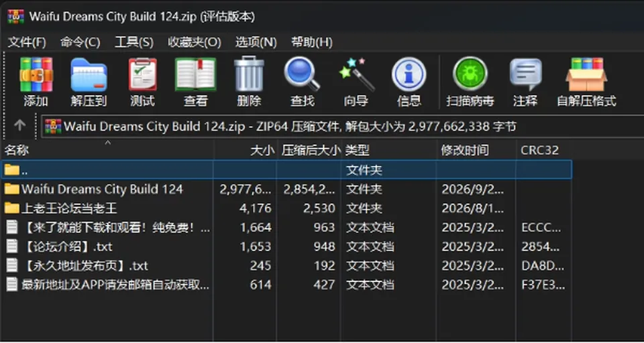Viewport: 644px width, 343px height.
Task: Click CRC32 value ECCC...
Action: [541, 227]
